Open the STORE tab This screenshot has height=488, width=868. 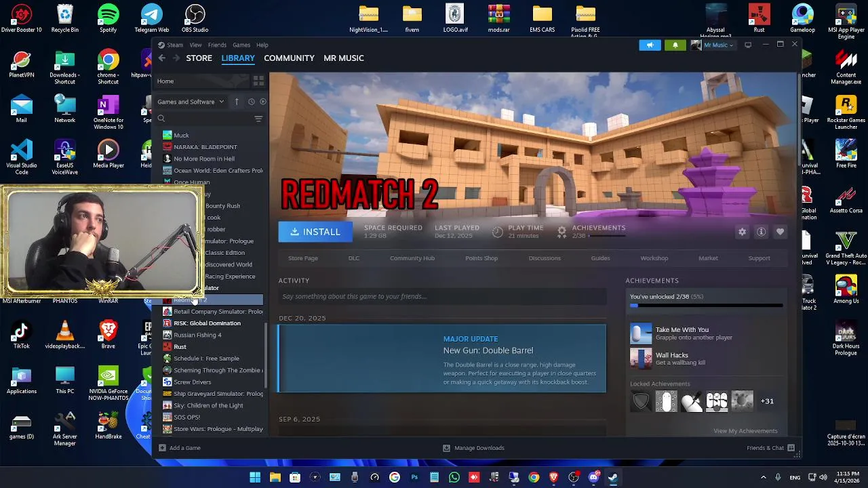[x=199, y=58]
